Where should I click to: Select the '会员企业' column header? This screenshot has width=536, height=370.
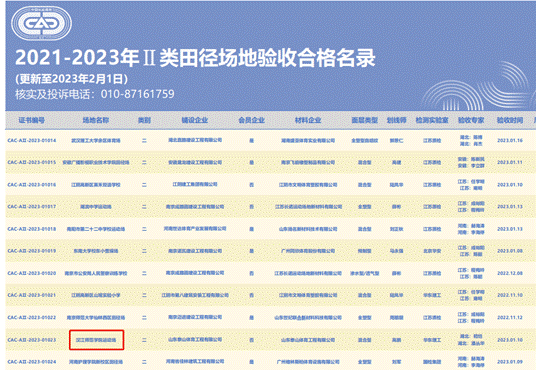click(x=252, y=120)
